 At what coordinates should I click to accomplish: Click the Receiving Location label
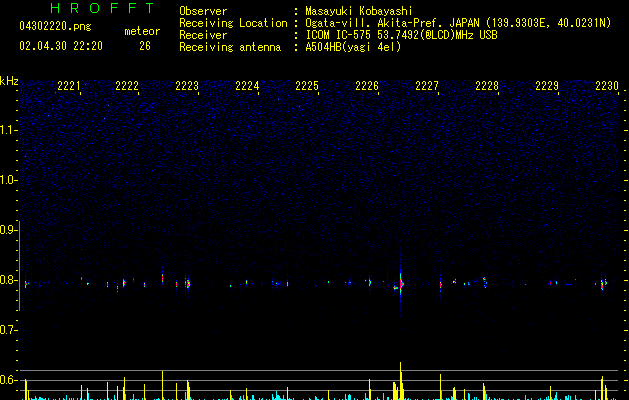(x=233, y=23)
